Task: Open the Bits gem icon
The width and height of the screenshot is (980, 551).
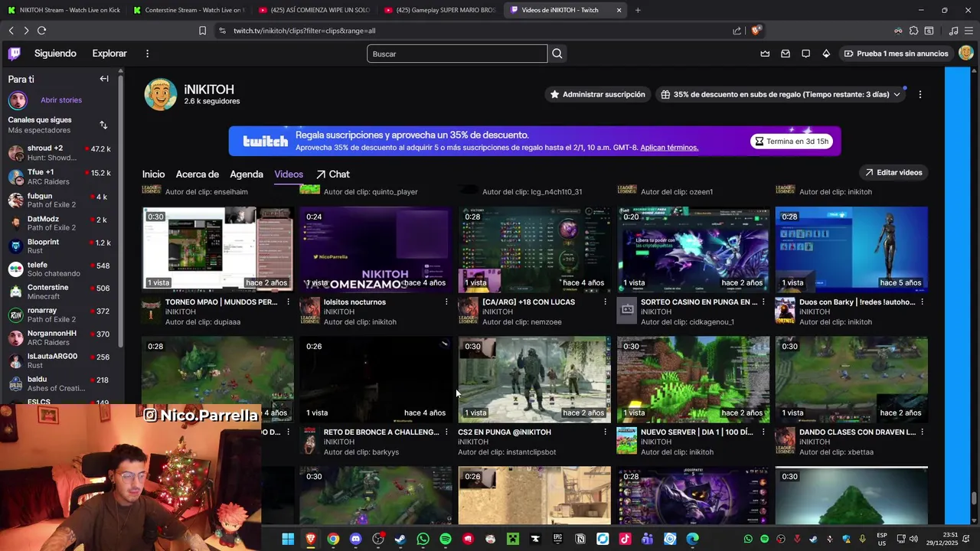Action: click(826, 54)
